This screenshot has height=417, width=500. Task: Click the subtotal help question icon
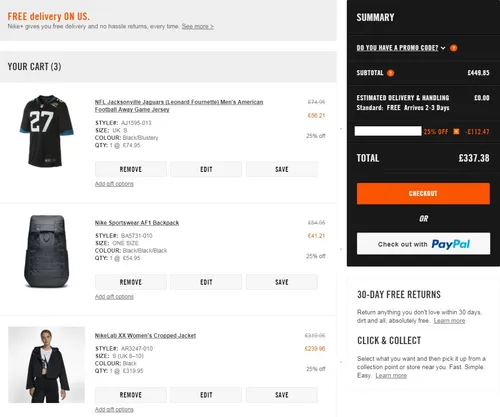390,73
